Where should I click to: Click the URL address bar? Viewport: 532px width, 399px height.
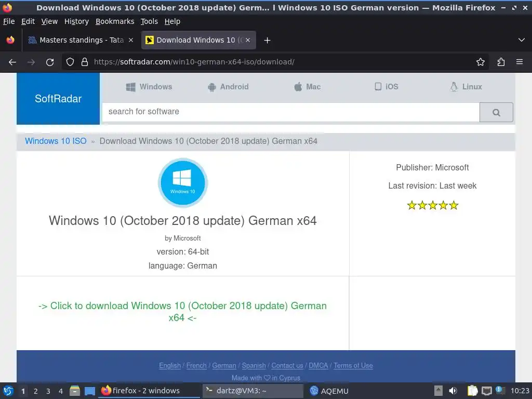point(275,62)
